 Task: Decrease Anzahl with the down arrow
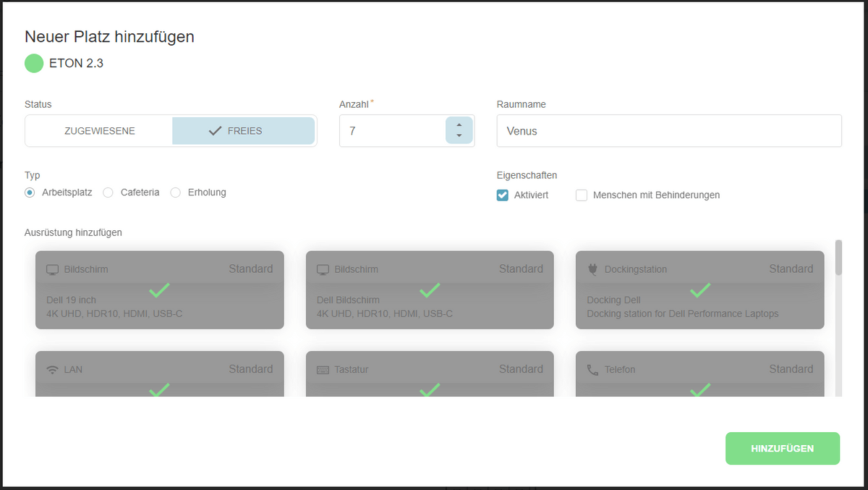click(x=459, y=136)
